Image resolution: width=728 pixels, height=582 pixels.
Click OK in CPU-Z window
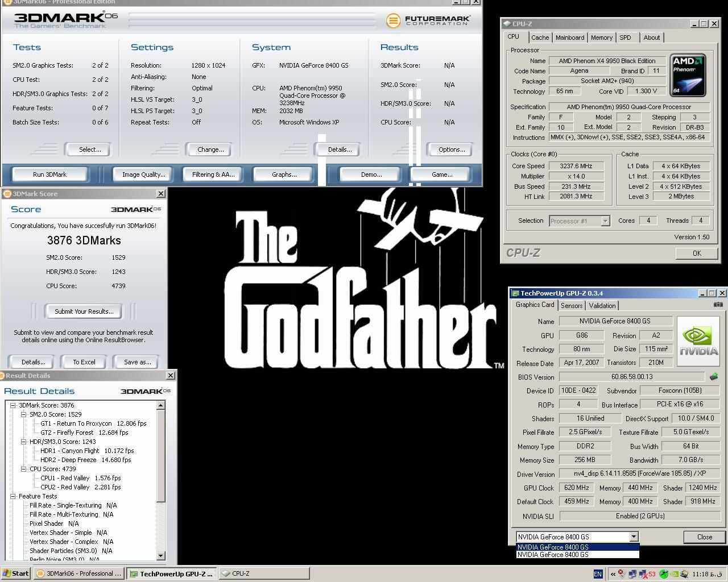(x=697, y=253)
